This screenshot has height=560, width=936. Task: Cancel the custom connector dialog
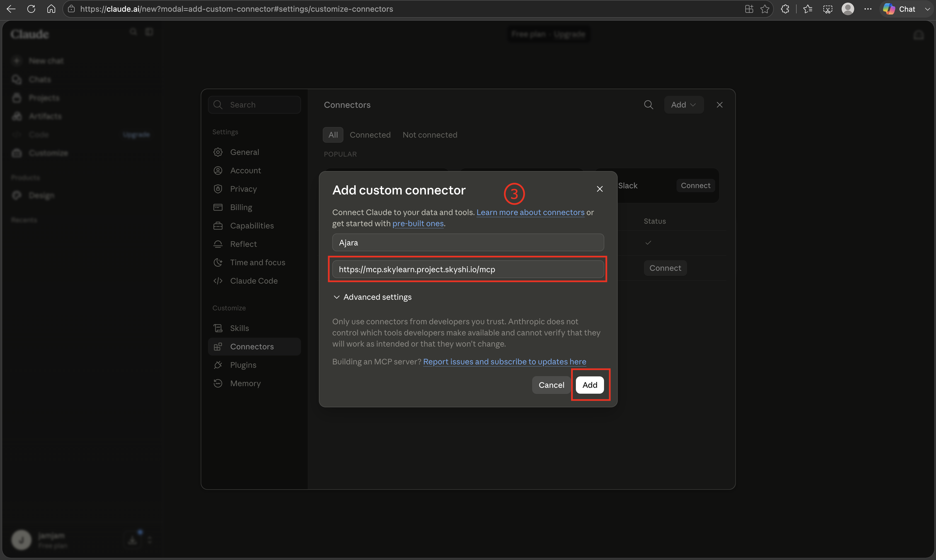[551, 385]
